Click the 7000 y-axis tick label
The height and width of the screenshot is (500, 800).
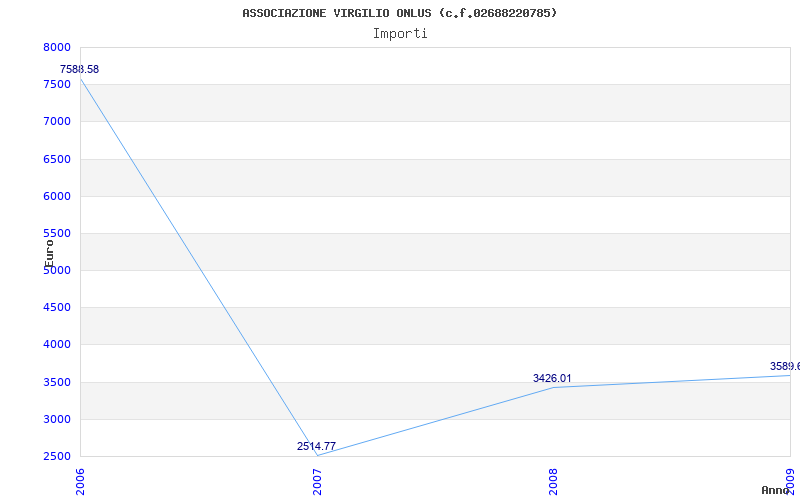57,121
